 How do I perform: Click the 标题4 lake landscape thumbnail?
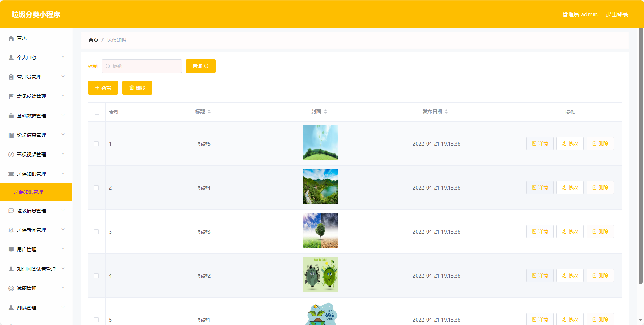321,186
